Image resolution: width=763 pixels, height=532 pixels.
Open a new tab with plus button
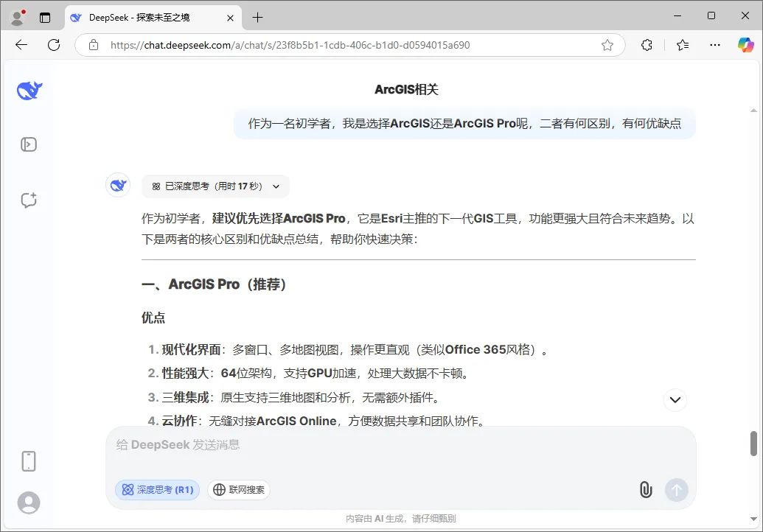coord(257,18)
